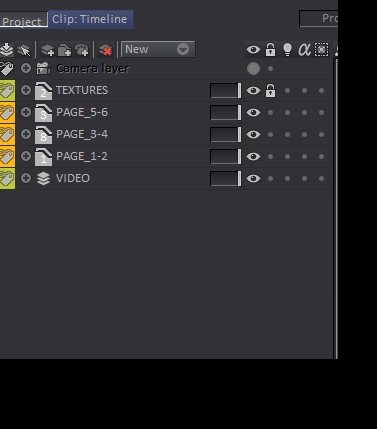Image resolution: width=377 pixels, height=429 pixels.
Task: Click the merge layers down toolbar icon
Action: coord(6,50)
